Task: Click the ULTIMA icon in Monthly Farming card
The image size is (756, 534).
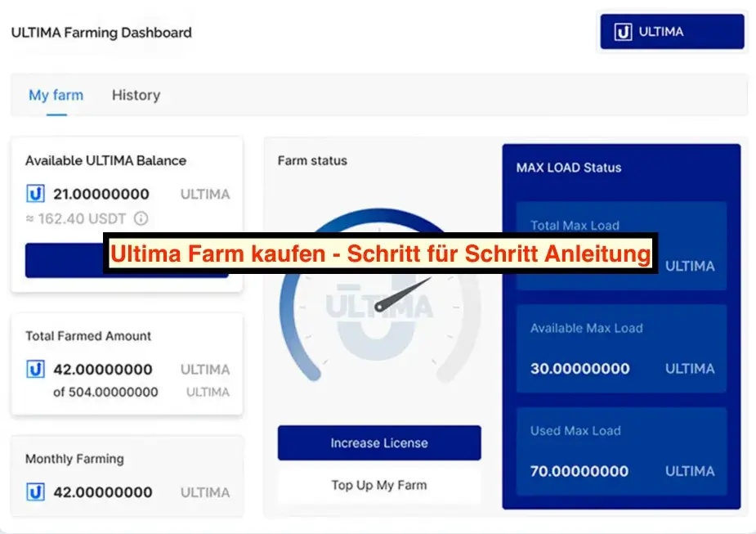Action: (x=36, y=492)
